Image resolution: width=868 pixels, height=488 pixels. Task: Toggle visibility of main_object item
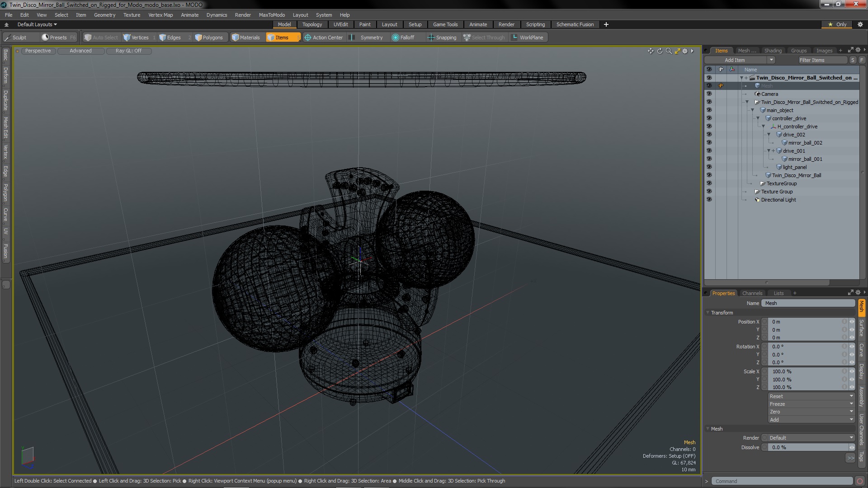click(709, 110)
